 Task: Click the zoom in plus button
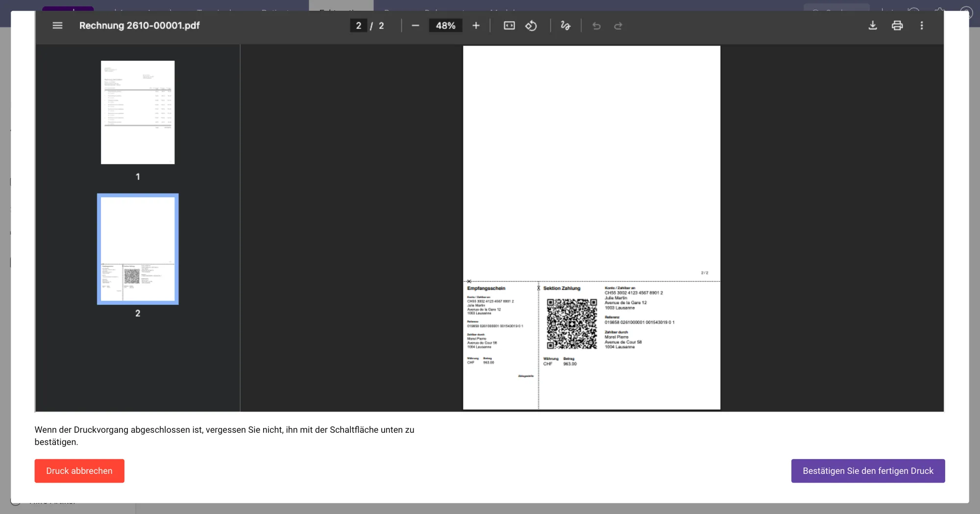pyautogui.click(x=476, y=25)
